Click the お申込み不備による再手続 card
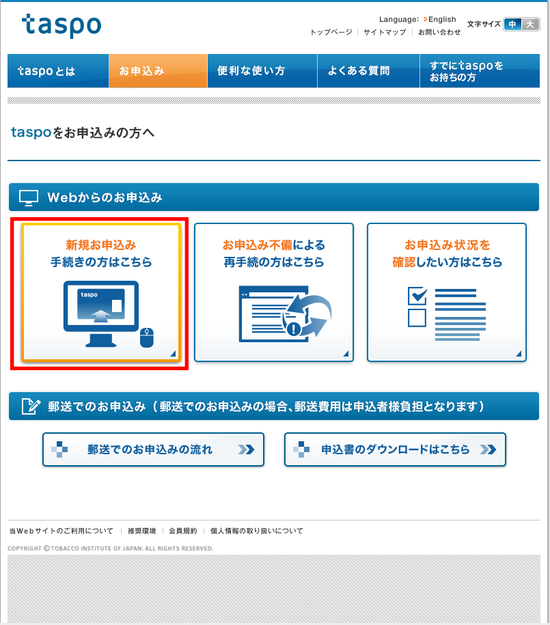The image size is (550, 625). pyautogui.click(x=274, y=293)
